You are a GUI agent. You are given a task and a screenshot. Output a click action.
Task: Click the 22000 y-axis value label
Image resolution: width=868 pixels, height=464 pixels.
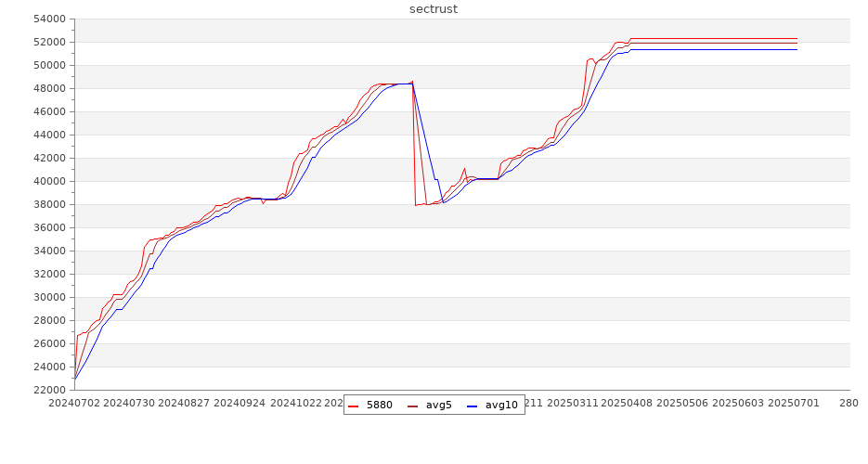pyautogui.click(x=49, y=390)
